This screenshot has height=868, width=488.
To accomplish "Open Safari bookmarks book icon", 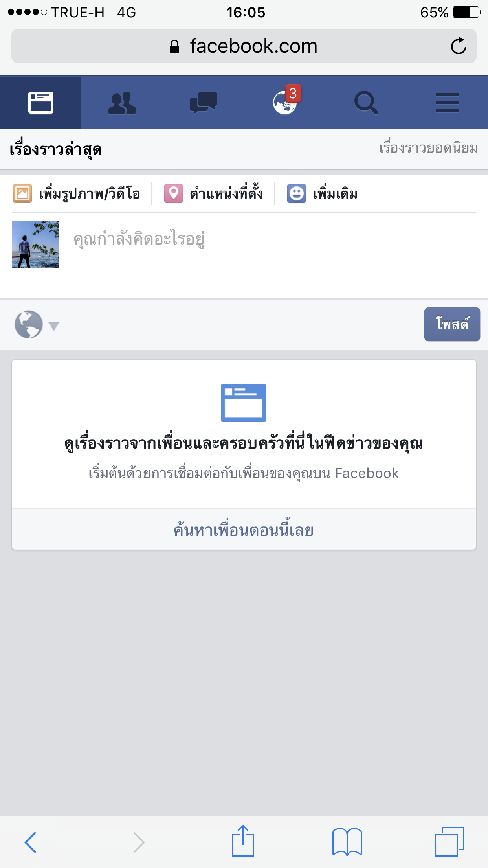I will [347, 842].
